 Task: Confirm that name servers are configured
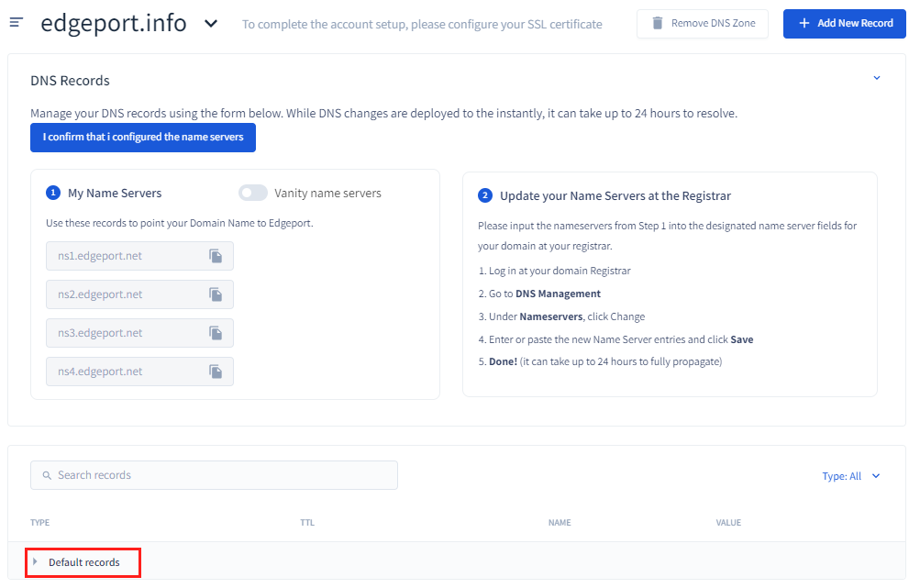(143, 137)
